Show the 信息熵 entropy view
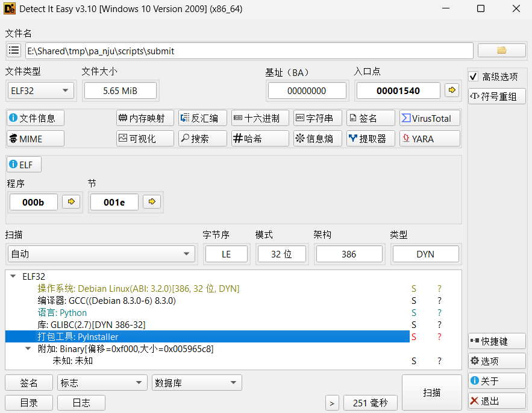The width and height of the screenshot is (532, 413). pos(318,139)
